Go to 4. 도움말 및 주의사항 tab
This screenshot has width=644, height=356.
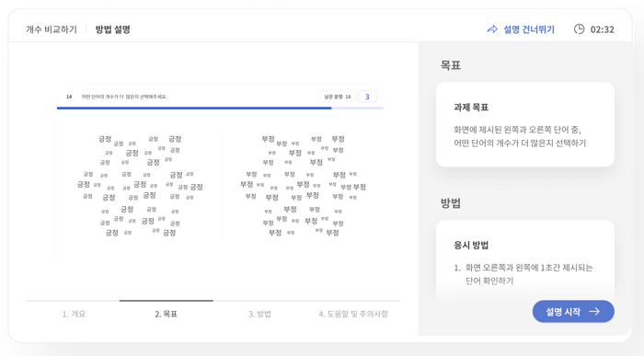[x=353, y=314]
